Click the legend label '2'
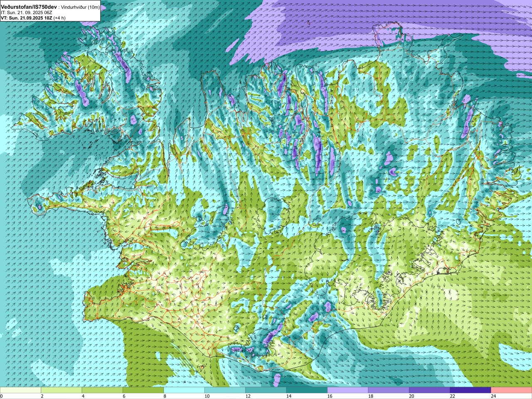Image resolution: width=532 pixels, height=399 pixels. click(42, 396)
